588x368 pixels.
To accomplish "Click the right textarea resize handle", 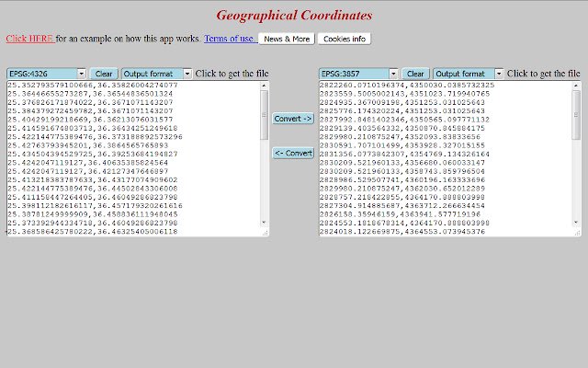I will pos(577,233).
